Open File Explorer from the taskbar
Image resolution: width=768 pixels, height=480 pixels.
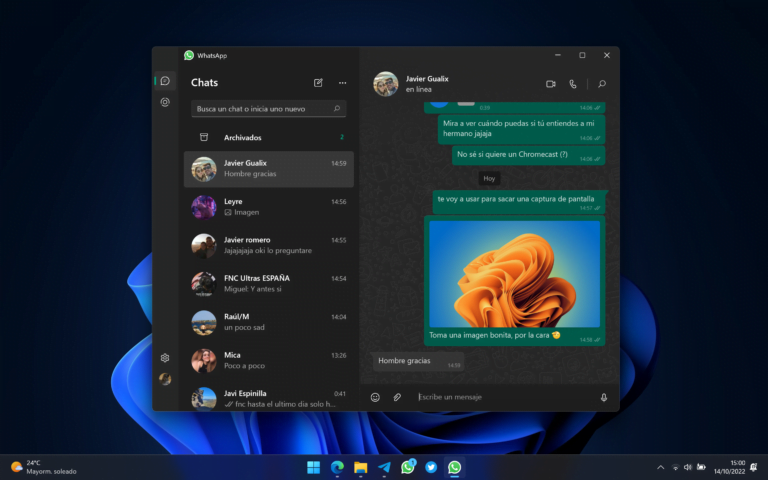click(x=360, y=467)
